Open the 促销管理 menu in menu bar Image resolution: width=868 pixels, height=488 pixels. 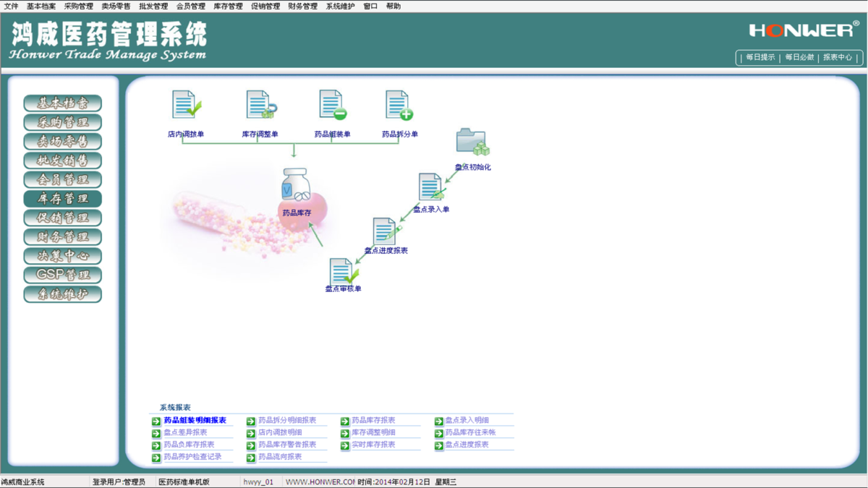265,6
